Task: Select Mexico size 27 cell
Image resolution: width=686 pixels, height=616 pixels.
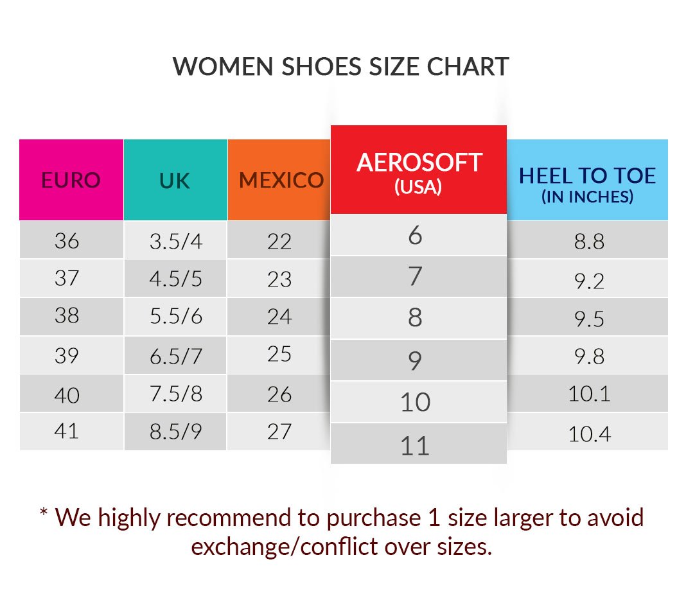Action: click(x=279, y=431)
